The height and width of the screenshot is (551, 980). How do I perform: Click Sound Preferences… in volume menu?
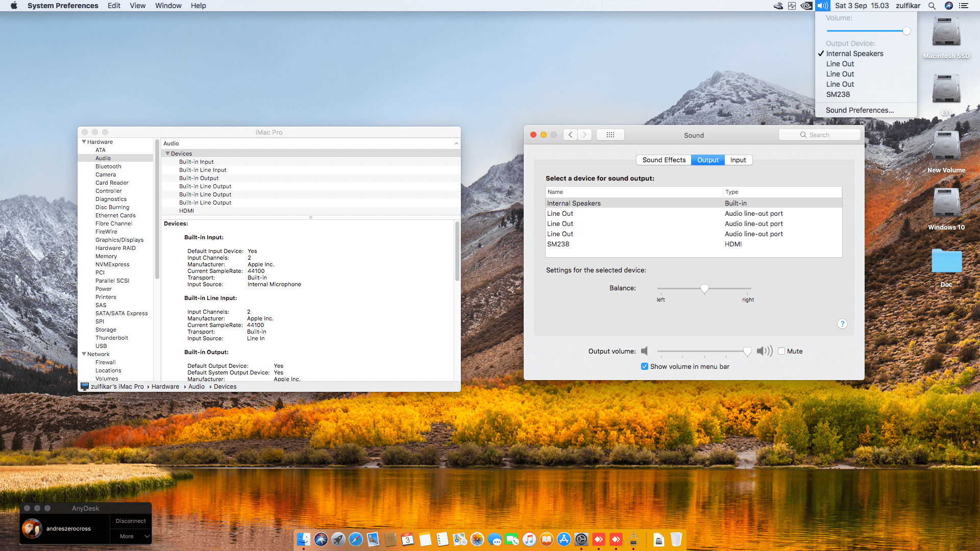860,110
